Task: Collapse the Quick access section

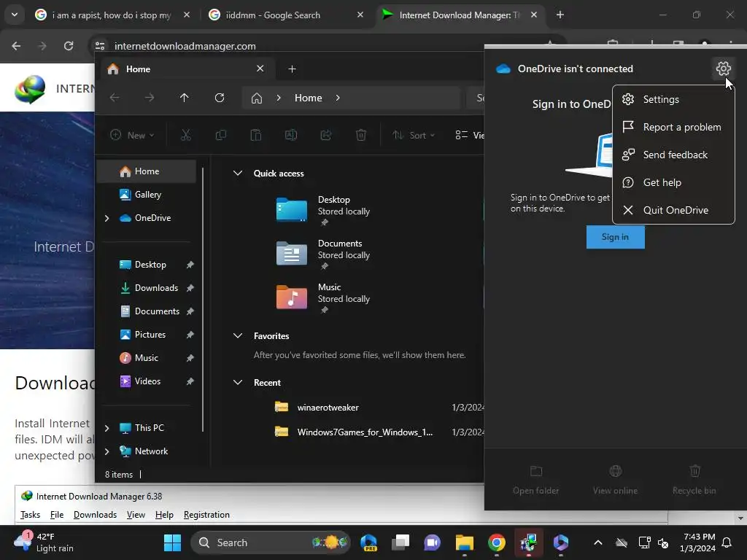Action: pos(237,174)
